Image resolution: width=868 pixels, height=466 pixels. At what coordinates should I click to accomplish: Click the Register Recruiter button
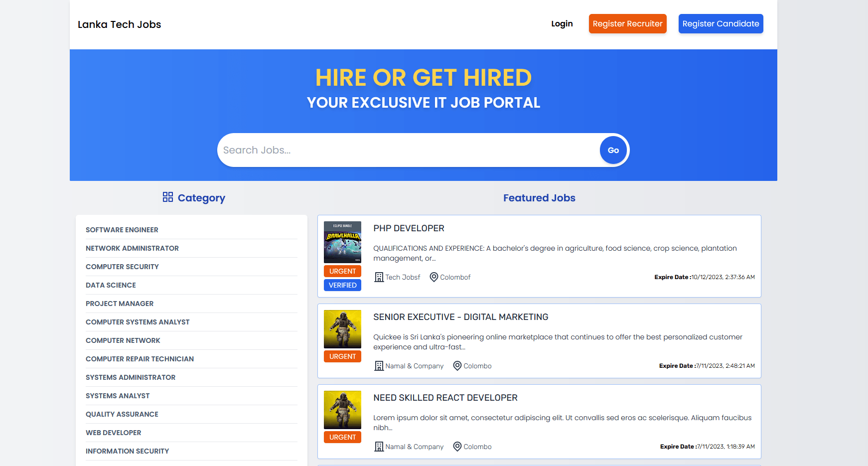tap(627, 24)
